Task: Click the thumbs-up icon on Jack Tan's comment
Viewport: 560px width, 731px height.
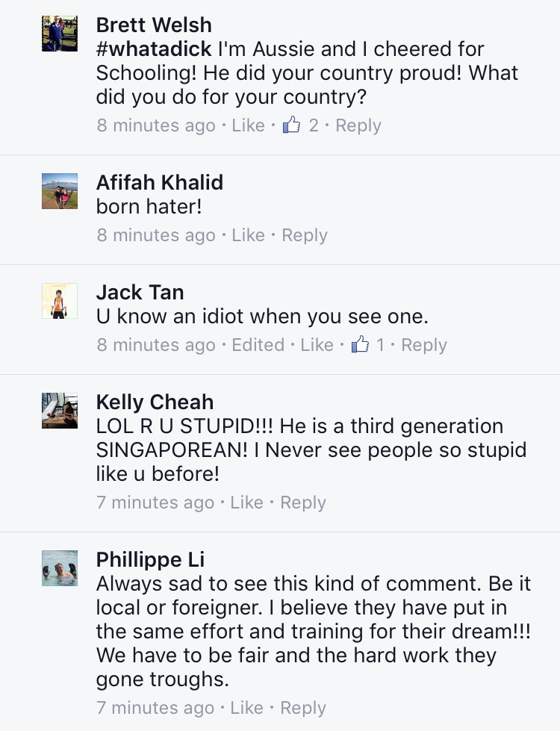Action: pyautogui.click(x=361, y=345)
